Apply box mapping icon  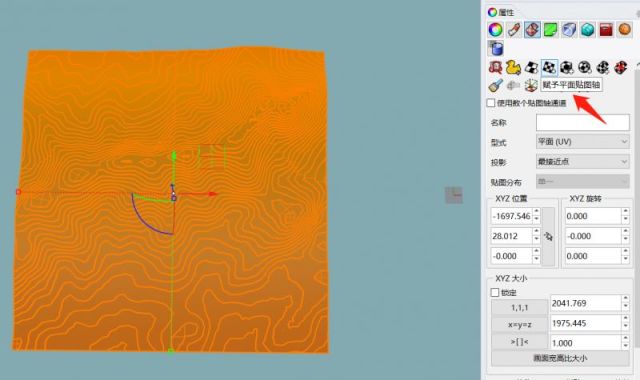coord(567,67)
